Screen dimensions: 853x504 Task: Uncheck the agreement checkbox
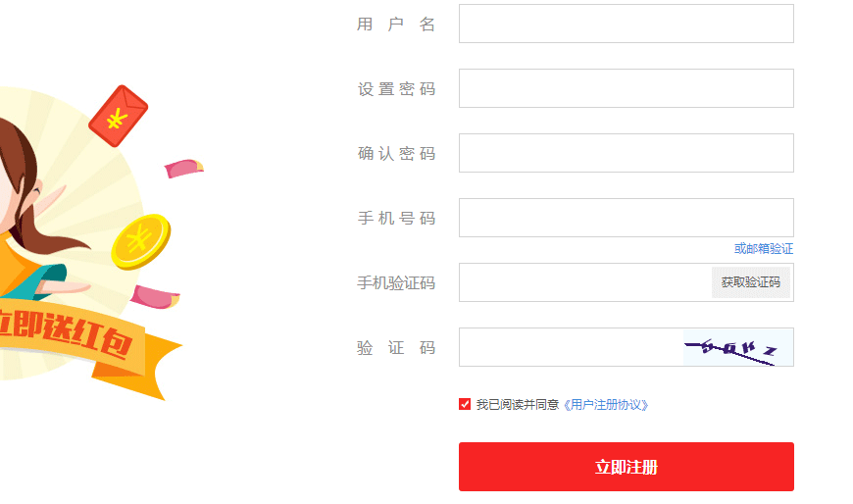click(x=465, y=404)
